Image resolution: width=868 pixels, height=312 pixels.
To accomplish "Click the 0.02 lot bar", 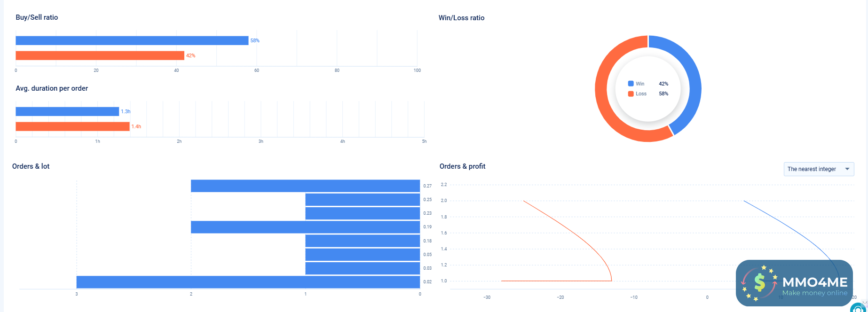I will [248, 282].
